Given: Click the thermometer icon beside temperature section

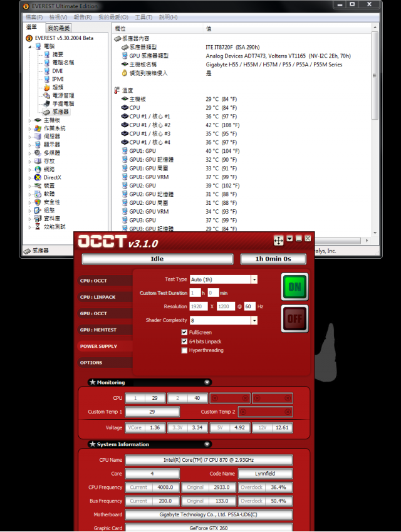Looking at the screenshot, I should coord(117,90).
